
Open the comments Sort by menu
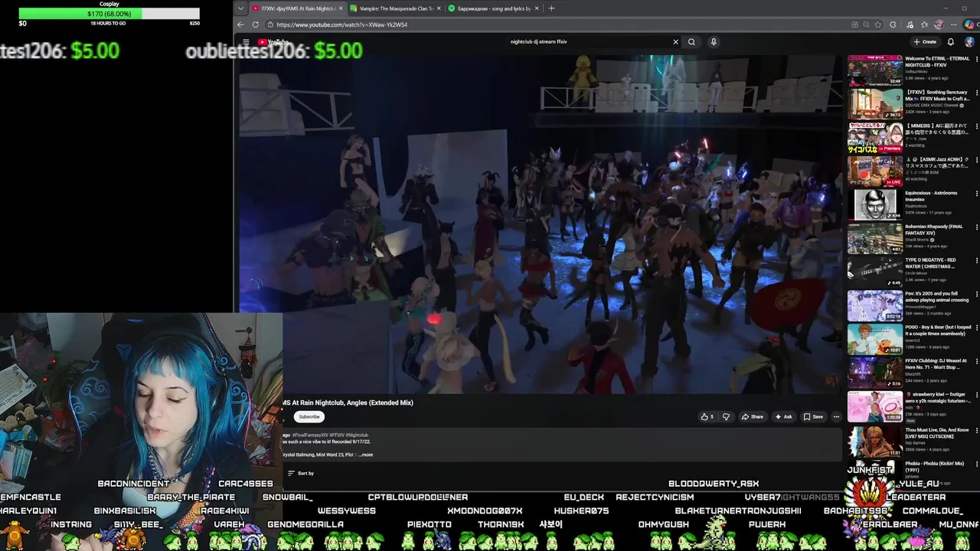301,473
